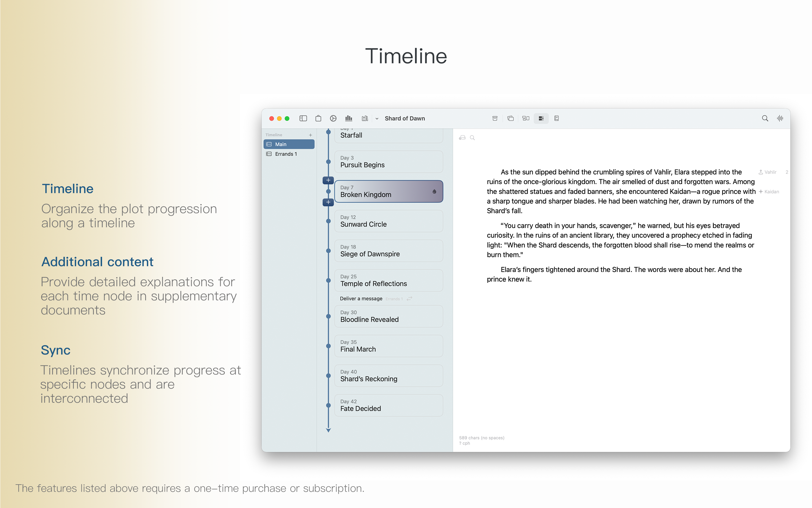The width and height of the screenshot is (812, 508).
Task: Open the clipboard icon in toolbar
Action: [318, 118]
